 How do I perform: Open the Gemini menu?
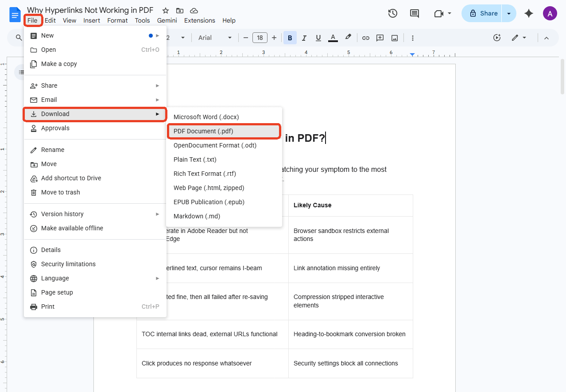pos(167,20)
